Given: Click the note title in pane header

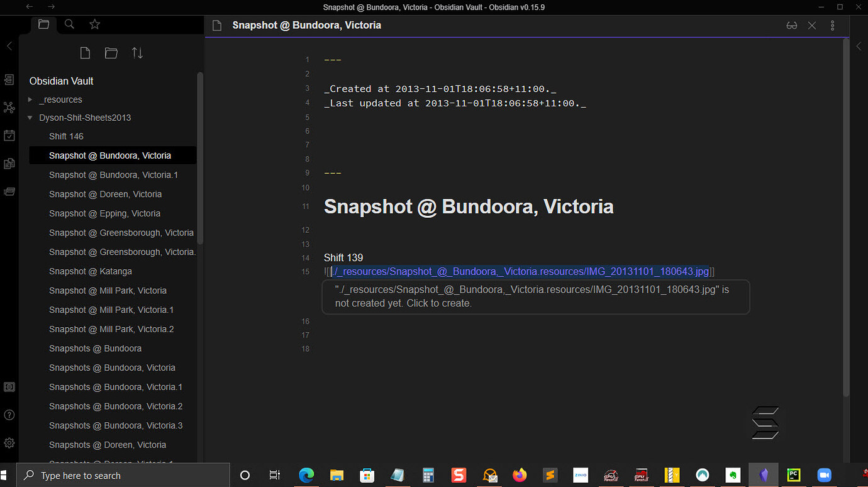Looking at the screenshot, I should pyautogui.click(x=307, y=26).
